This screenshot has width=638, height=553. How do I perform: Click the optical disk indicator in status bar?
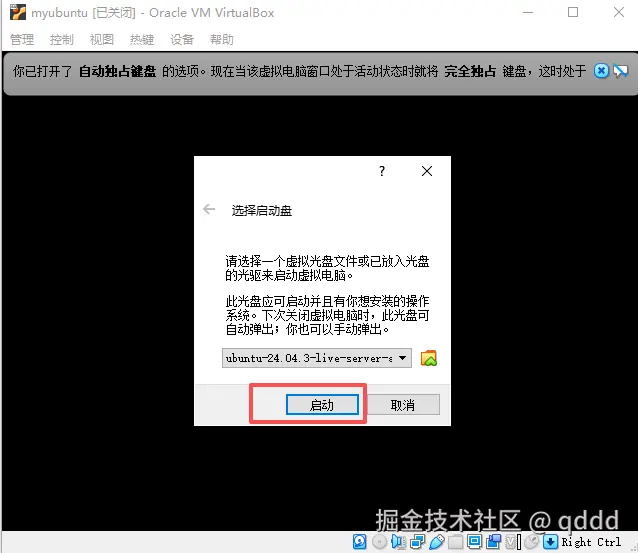(x=379, y=542)
